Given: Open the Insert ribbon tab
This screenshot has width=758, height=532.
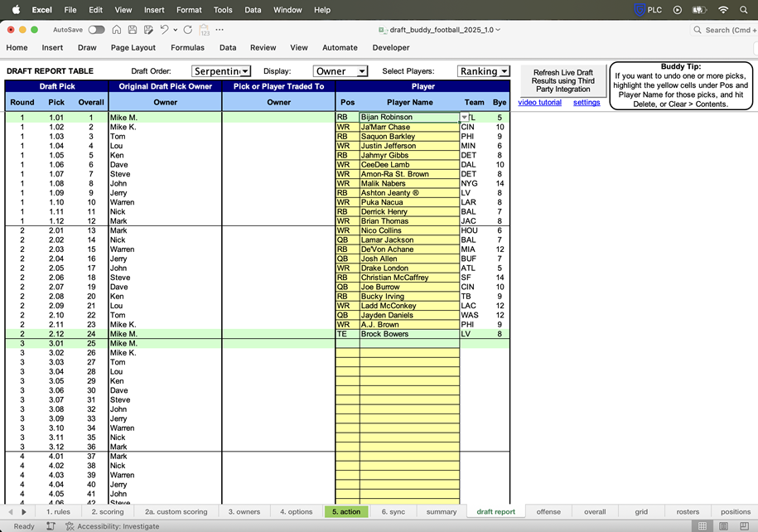Looking at the screenshot, I should (52, 47).
